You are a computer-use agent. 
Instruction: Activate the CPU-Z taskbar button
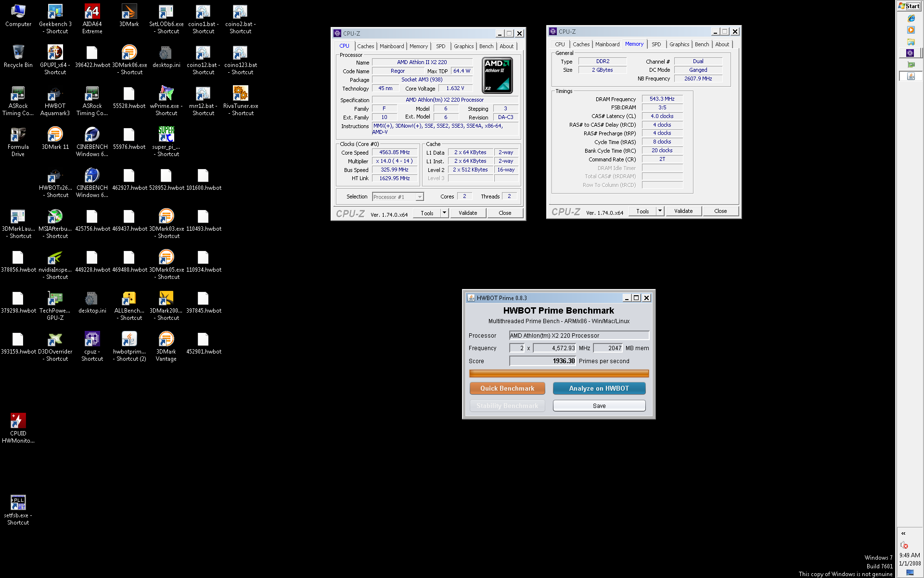tap(910, 53)
